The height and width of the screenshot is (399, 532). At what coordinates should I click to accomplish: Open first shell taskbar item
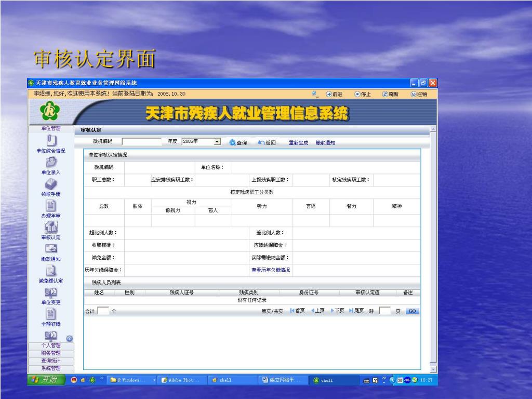click(x=233, y=380)
